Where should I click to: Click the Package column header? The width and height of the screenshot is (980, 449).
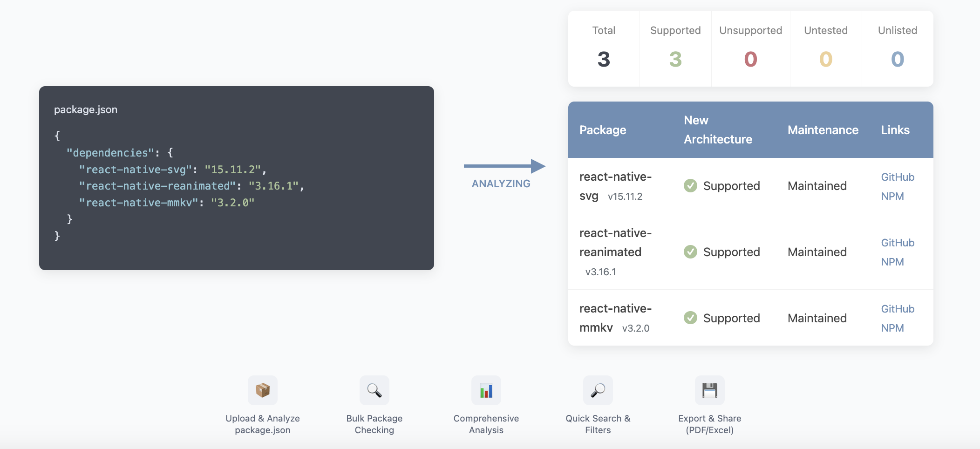(603, 130)
